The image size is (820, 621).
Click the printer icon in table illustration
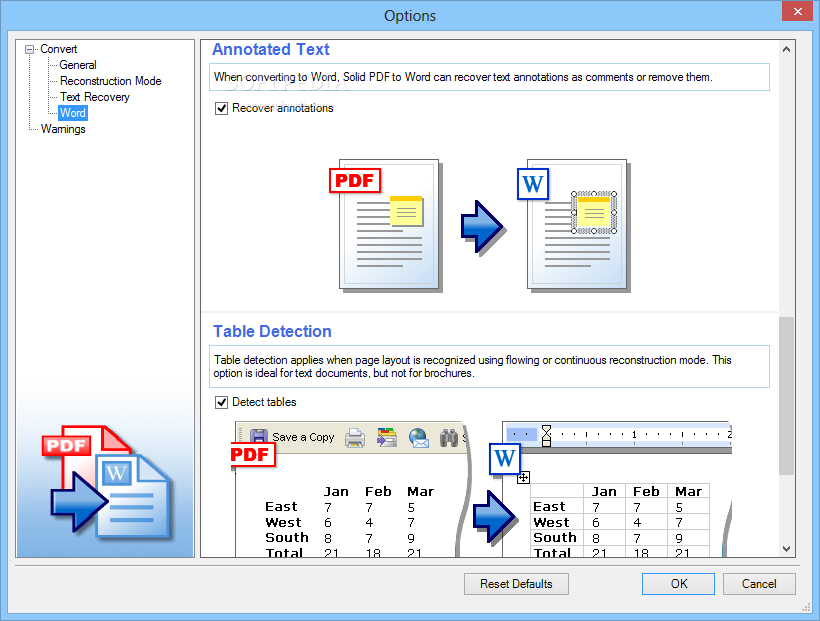(355, 438)
